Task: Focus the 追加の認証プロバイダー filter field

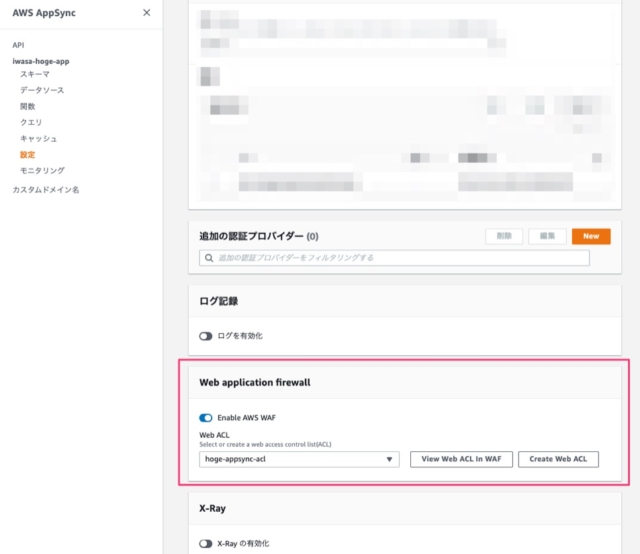Action: [x=394, y=258]
